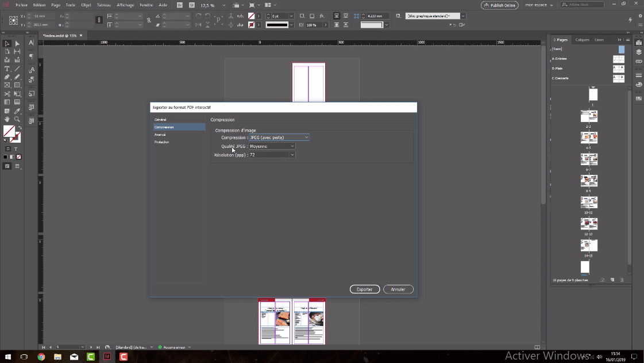This screenshot has height=363, width=644.
Task: Open the Qualité JPEG dropdown set to Moyenne
Action: (x=271, y=146)
